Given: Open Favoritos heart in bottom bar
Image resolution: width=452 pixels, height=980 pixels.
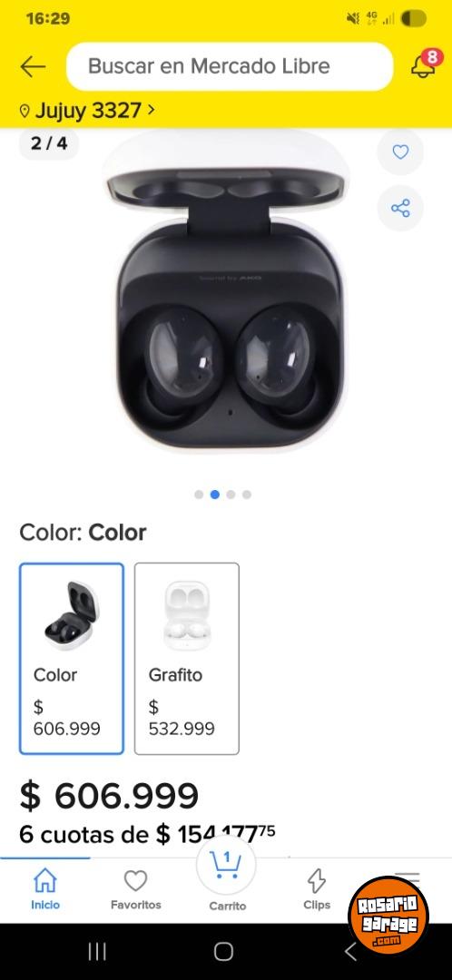Looking at the screenshot, I should point(135,888).
